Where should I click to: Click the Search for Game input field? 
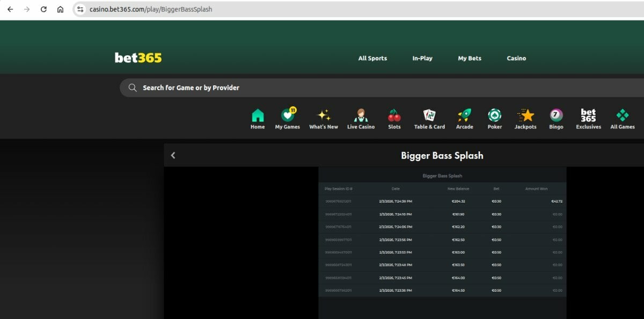322,88
